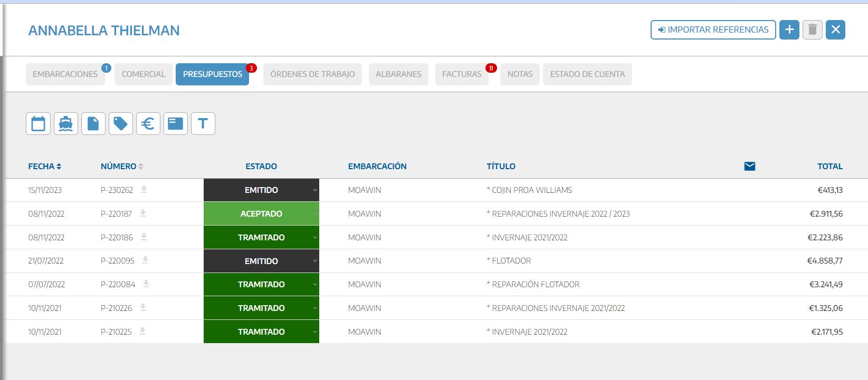
Task: Sort table by Número column
Action: (122, 167)
